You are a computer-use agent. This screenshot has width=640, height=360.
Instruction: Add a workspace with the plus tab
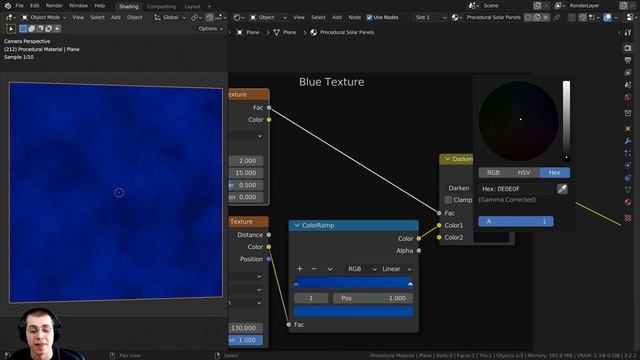point(209,7)
